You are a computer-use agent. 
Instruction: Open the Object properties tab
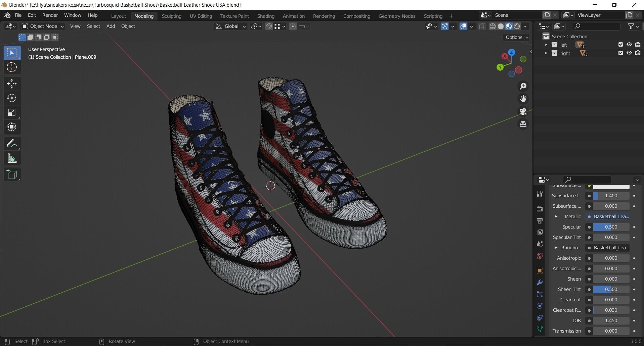pyautogui.click(x=540, y=270)
